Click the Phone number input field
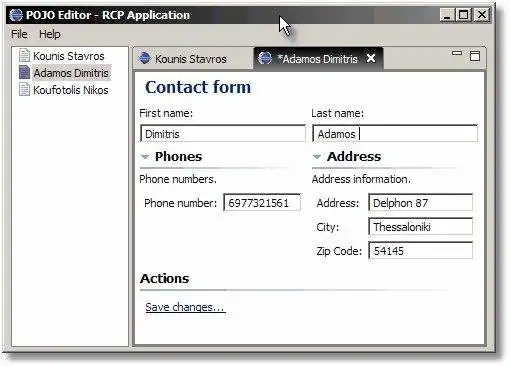This screenshot has width=510, height=367. coord(262,203)
